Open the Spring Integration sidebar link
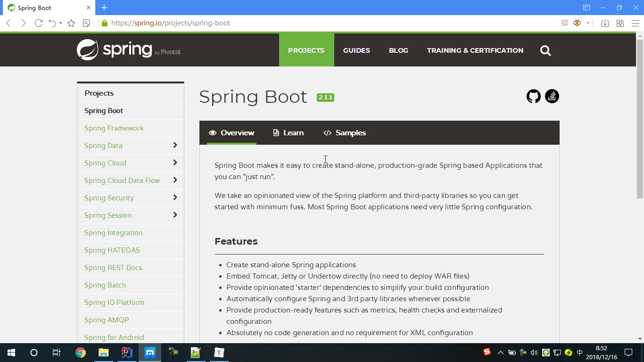 click(x=113, y=233)
